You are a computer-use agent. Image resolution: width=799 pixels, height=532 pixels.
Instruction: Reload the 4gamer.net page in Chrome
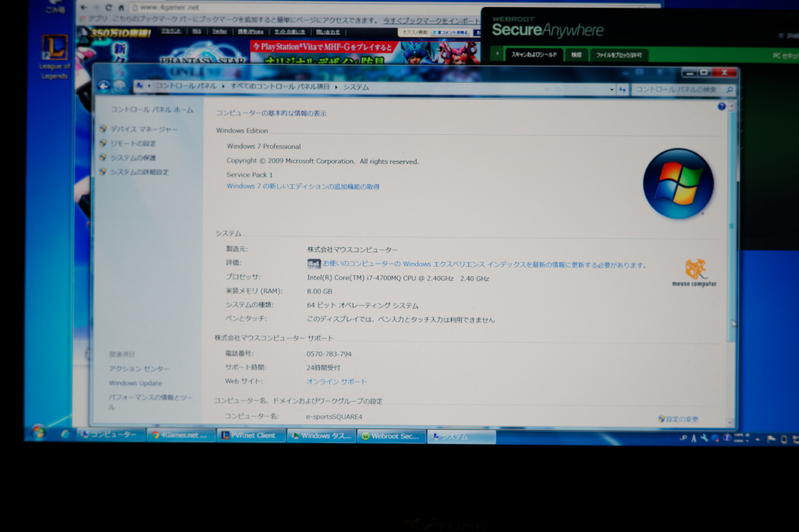point(108,8)
